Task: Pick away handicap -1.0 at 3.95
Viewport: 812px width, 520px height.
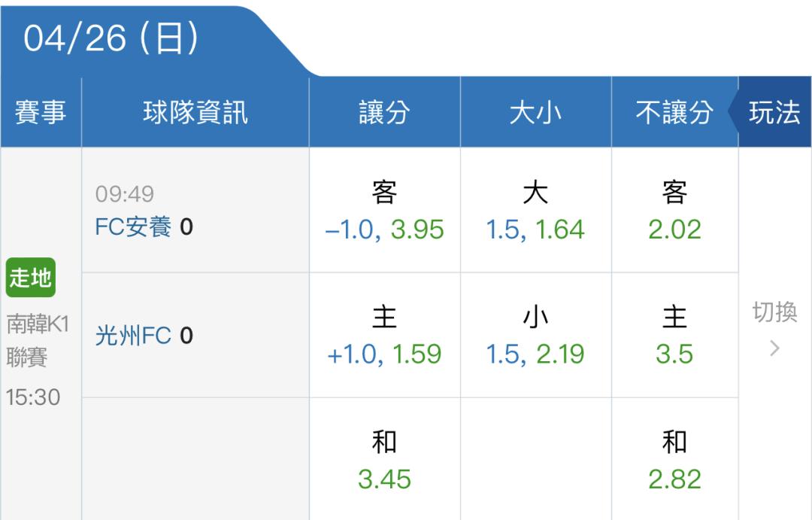Action: (x=384, y=211)
